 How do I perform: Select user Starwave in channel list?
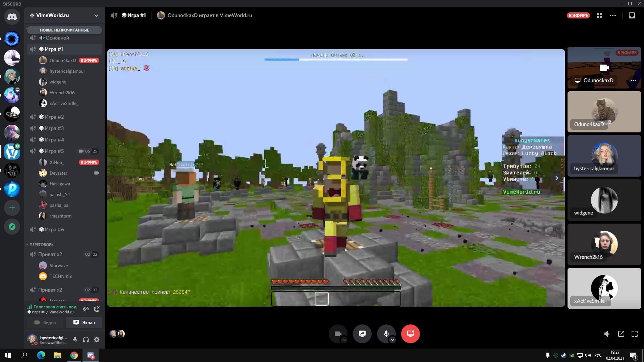69,265
